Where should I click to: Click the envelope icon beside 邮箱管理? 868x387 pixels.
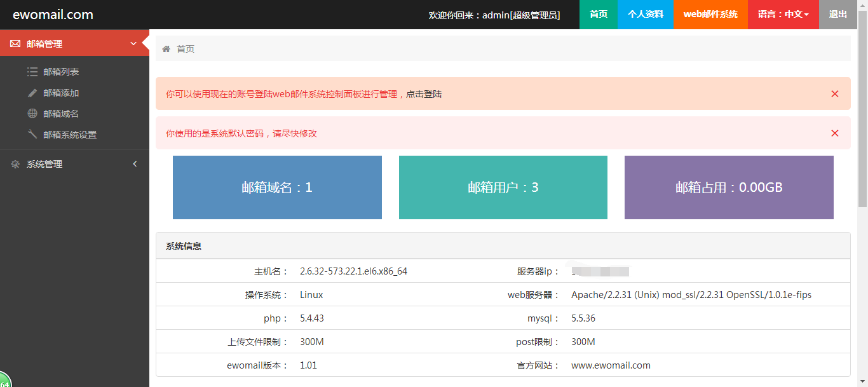click(15, 43)
